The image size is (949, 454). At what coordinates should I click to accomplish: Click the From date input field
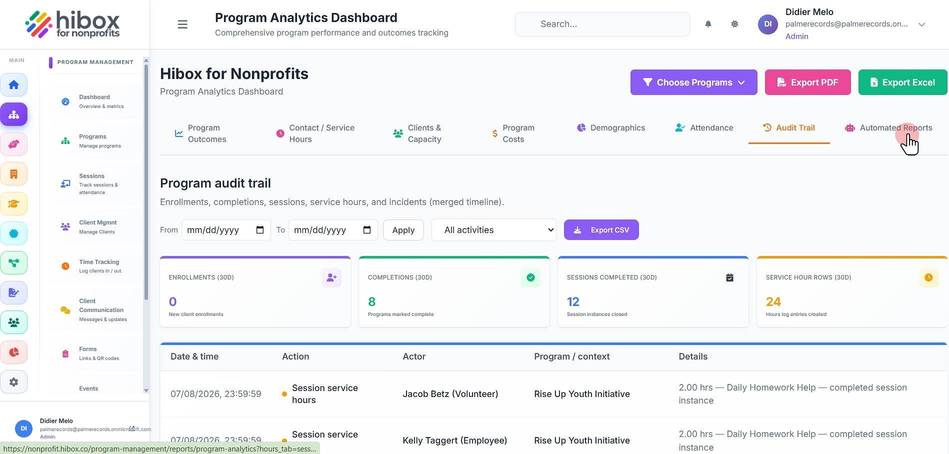[226, 230]
